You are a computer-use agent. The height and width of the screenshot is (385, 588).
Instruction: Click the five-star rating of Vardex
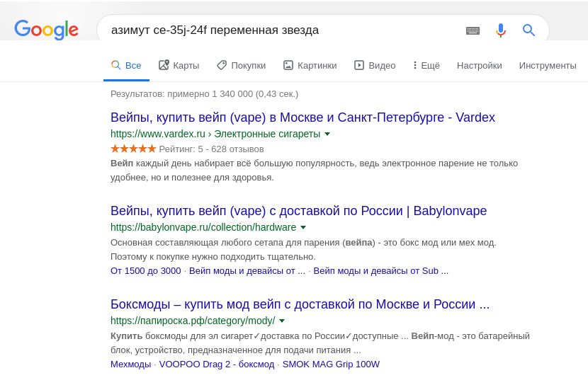click(133, 149)
